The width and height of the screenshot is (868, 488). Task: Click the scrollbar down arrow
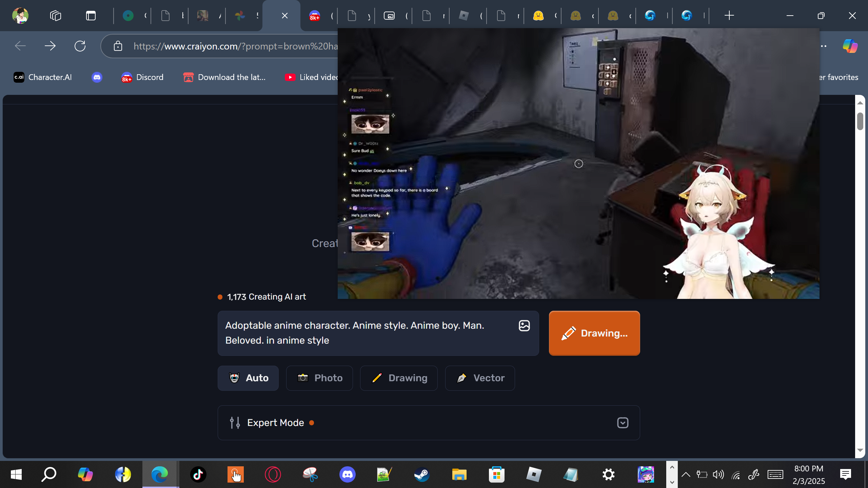point(860,450)
